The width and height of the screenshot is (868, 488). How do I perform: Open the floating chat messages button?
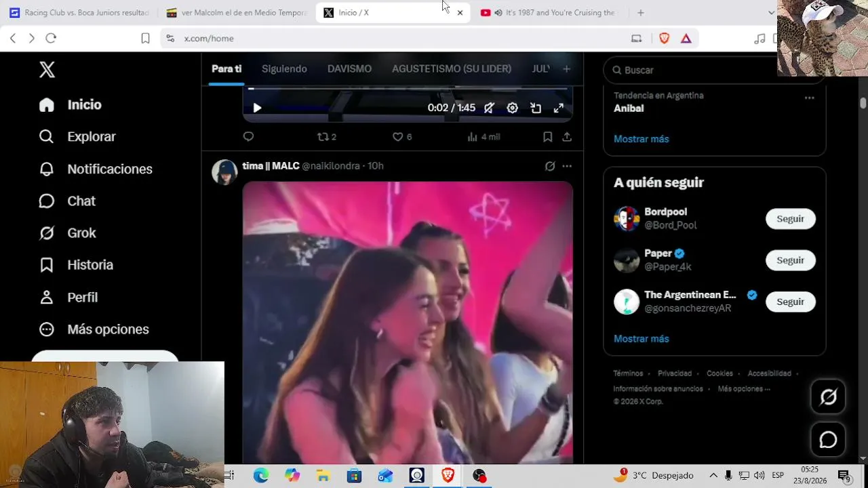pos(828,441)
